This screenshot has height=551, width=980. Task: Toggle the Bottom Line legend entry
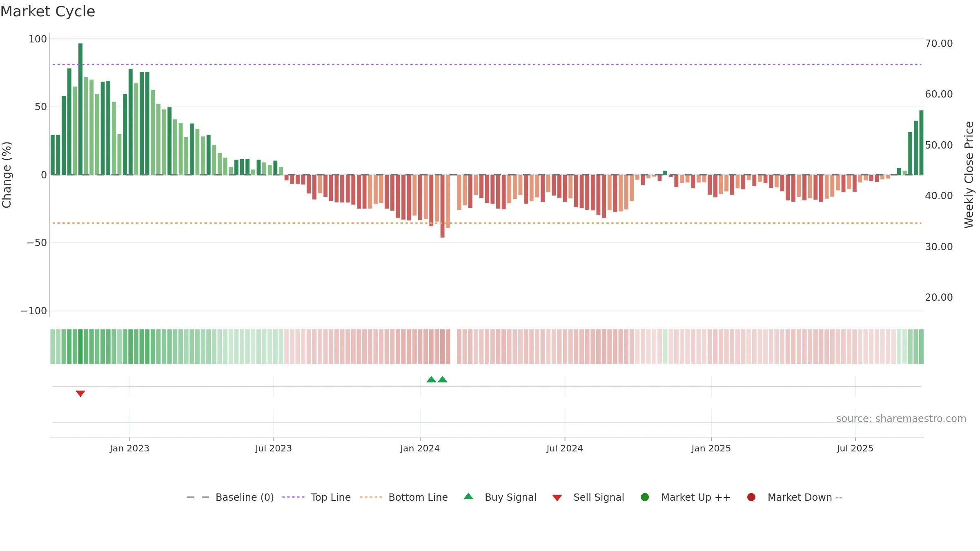(x=404, y=497)
